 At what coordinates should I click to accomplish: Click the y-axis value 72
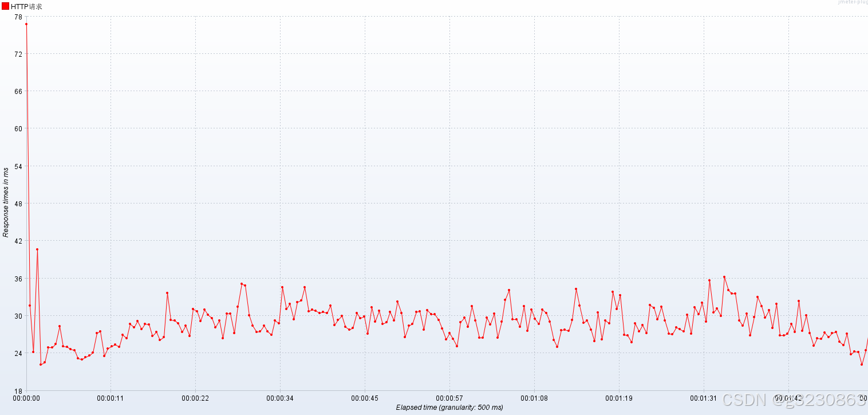click(x=18, y=54)
